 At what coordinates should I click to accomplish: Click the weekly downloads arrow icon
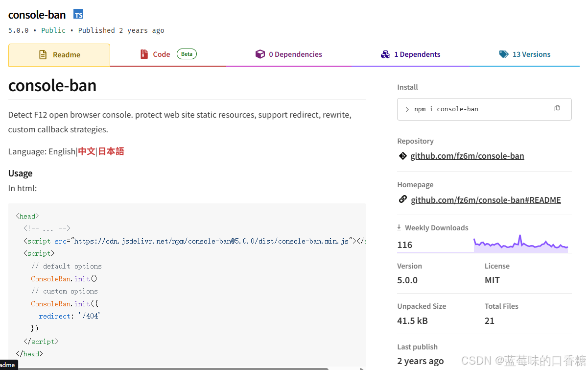399,227
